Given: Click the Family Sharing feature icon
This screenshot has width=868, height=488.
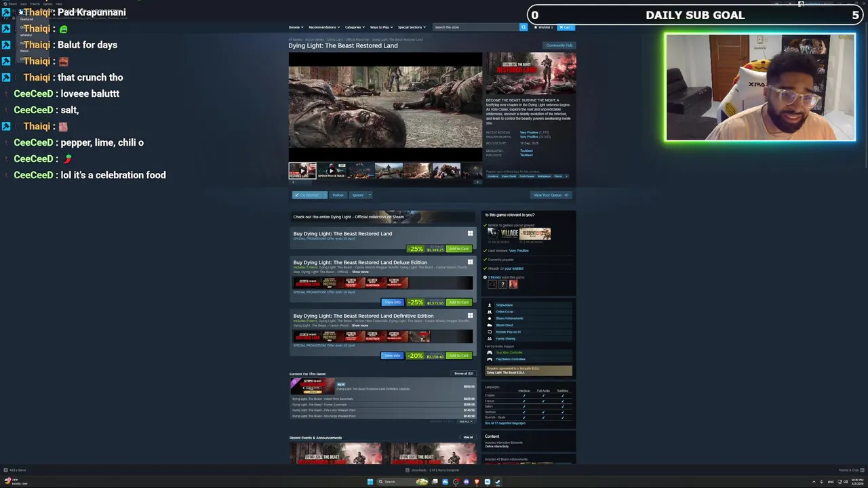Looking at the screenshot, I should point(490,338).
